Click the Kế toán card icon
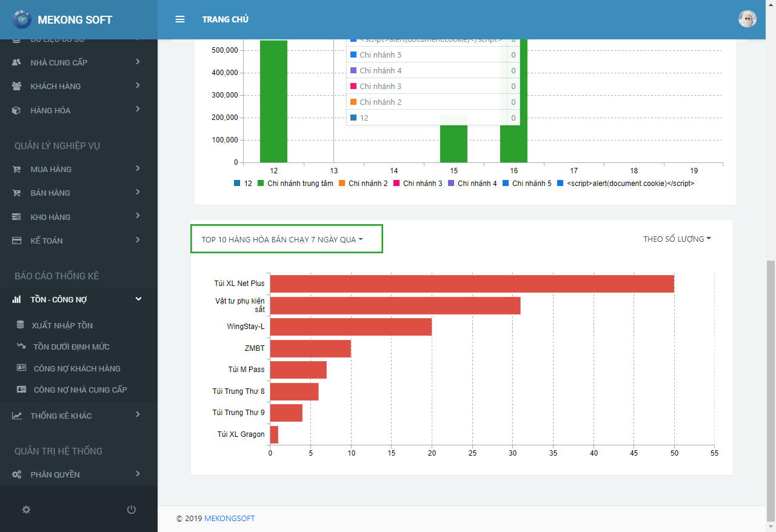Image resolution: width=776 pixels, height=532 pixels. 17,241
